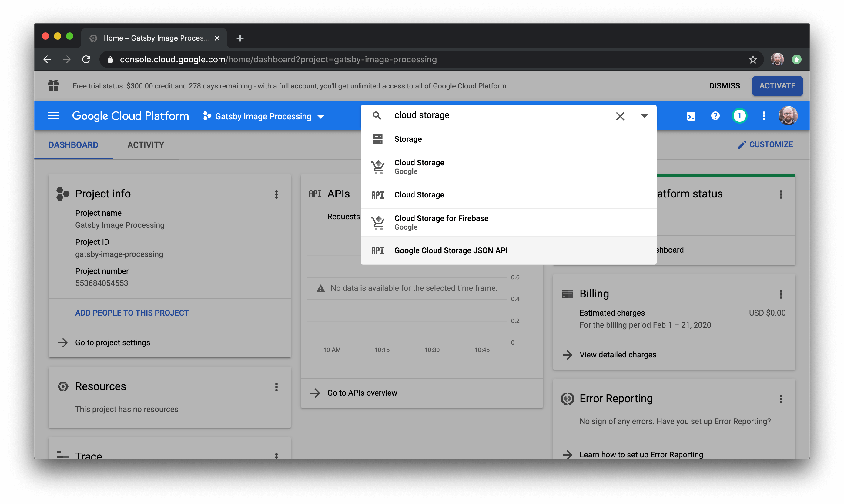Viewport: 844px width, 504px height.
Task: Open the Go to project settings link
Action: coord(112,342)
